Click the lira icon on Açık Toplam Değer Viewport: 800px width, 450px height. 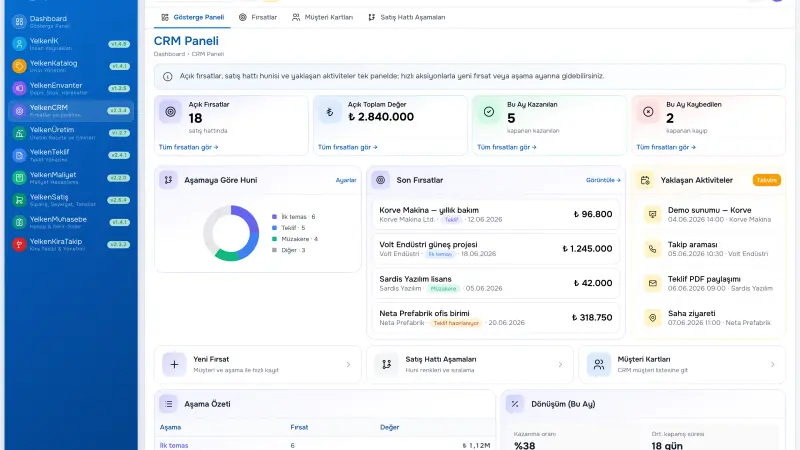[330, 112]
